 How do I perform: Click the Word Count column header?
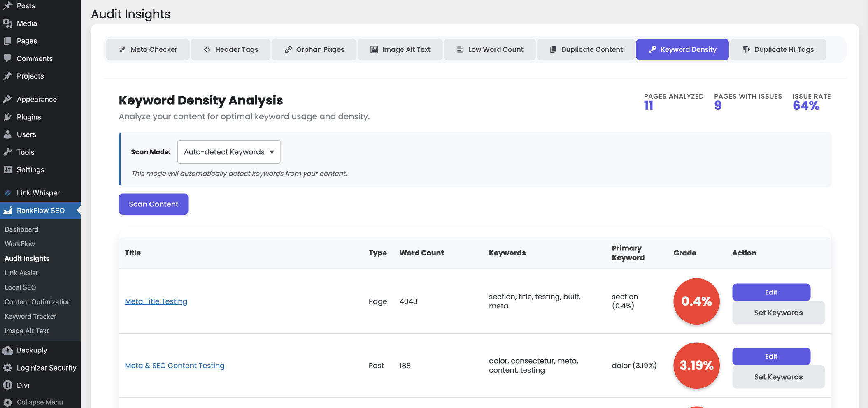coord(421,253)
